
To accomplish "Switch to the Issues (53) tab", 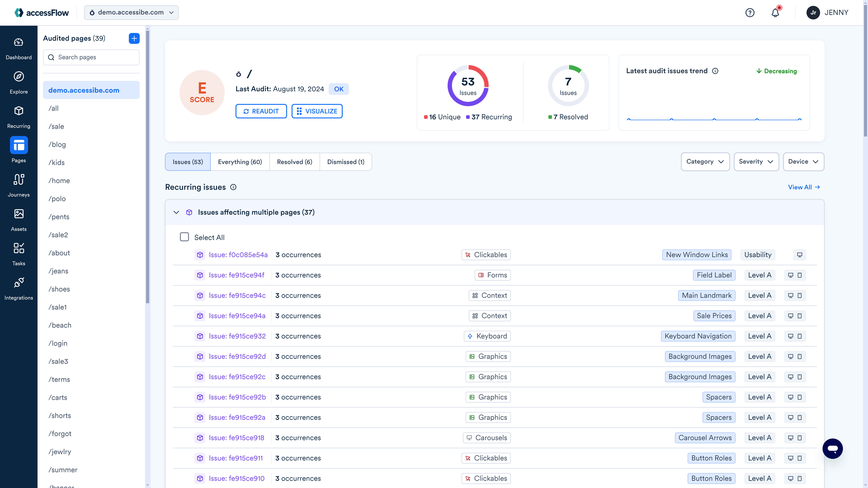I will 188,162.
